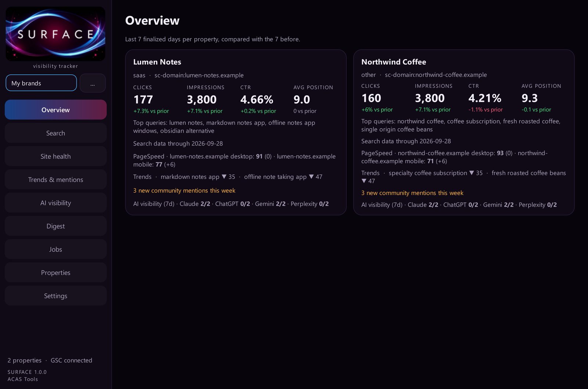Image resolution: width=588 pixels, height=389 pixels.
Task: Open the Digest page
Action: 55,226
